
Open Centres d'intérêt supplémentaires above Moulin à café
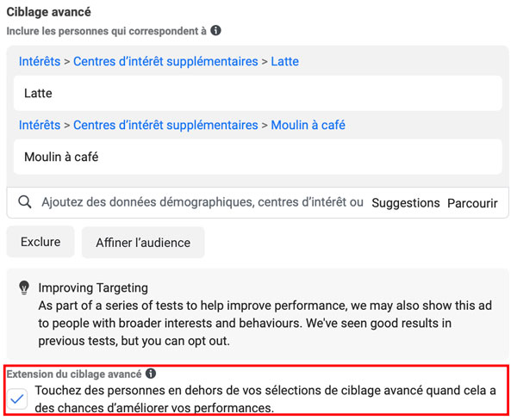click(165, 125)
